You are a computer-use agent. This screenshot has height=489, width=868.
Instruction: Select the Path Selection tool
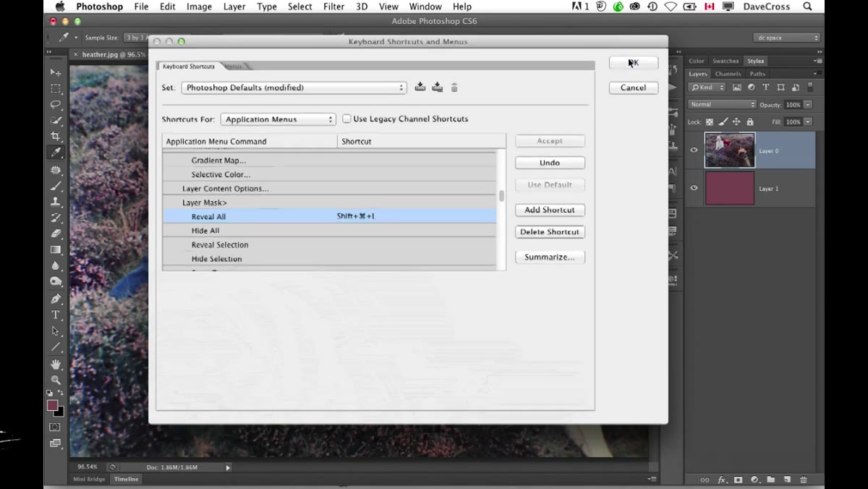[56, 331]
